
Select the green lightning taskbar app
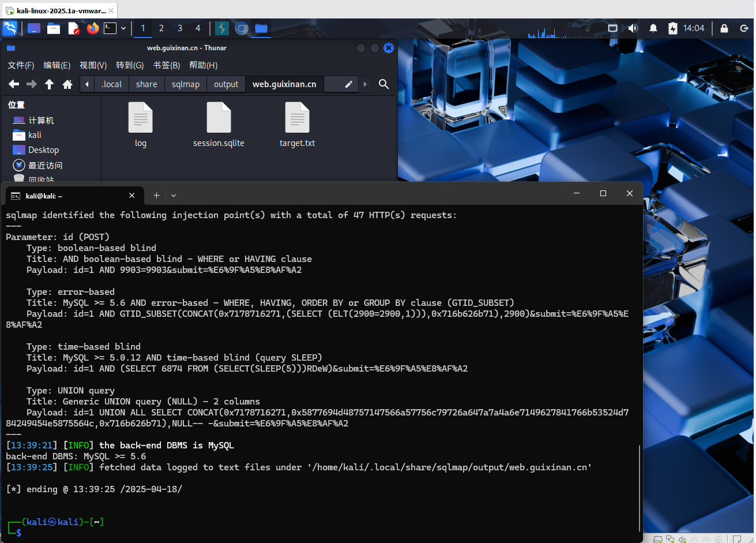coord(222,28)
